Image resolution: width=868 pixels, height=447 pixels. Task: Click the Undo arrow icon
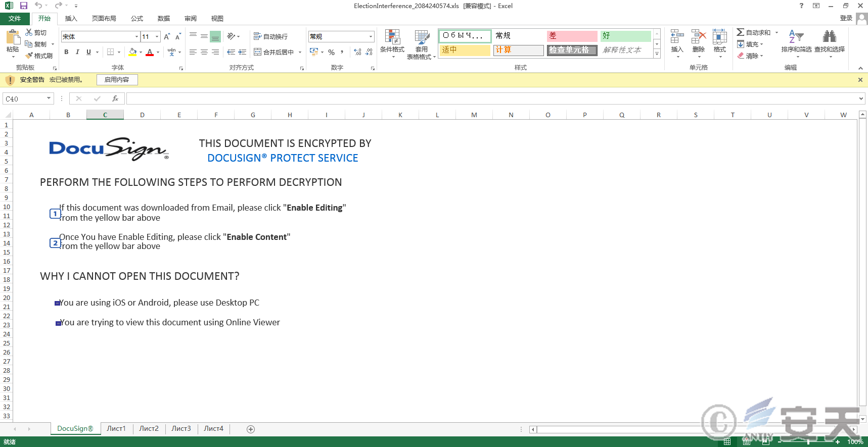pyautogui.click(x=38, y=6)
